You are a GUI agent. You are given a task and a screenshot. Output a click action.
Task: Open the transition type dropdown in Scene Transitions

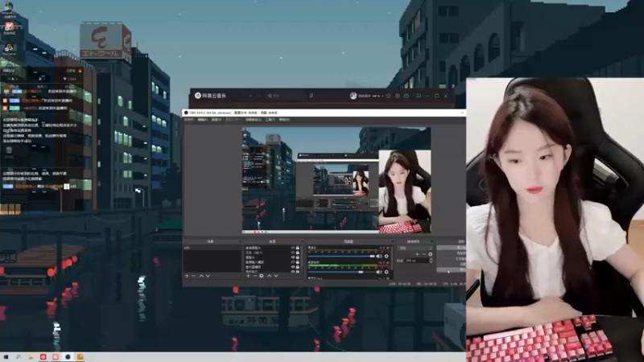pyautogui.click(x=415, y=248)
